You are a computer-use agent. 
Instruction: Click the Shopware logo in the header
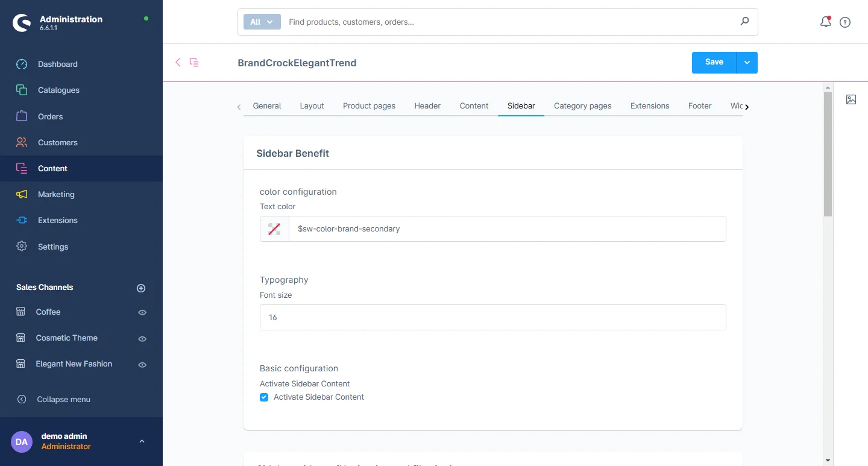pyautogui.click(x=22, y=23)
